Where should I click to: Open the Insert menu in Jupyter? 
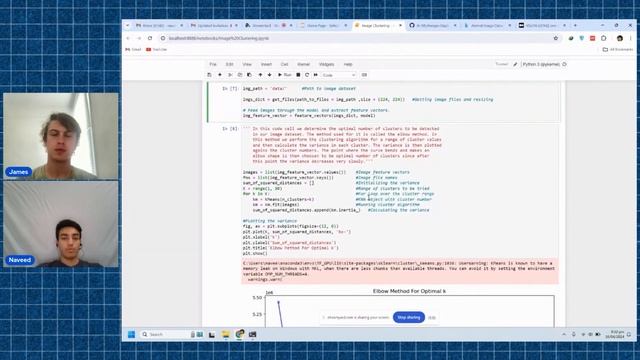pos(266,64)
